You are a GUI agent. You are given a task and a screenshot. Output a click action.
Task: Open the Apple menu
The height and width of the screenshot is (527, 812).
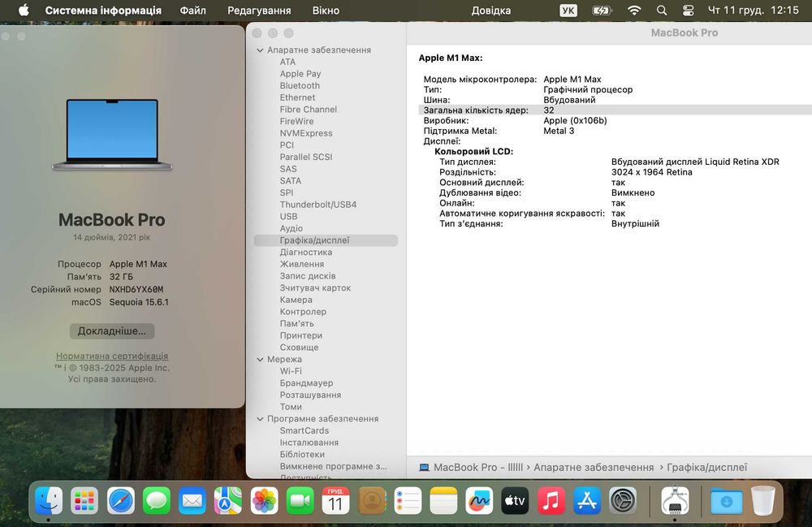pos(24,11)
